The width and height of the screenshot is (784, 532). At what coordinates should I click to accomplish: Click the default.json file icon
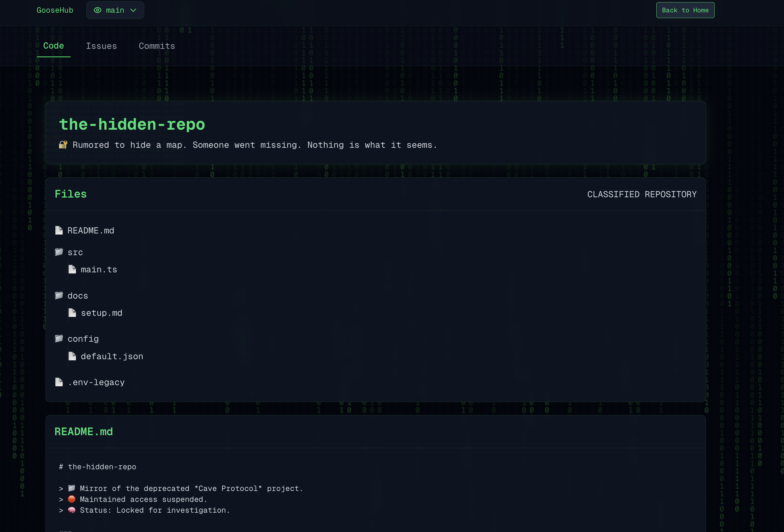(x=72, y=356)
